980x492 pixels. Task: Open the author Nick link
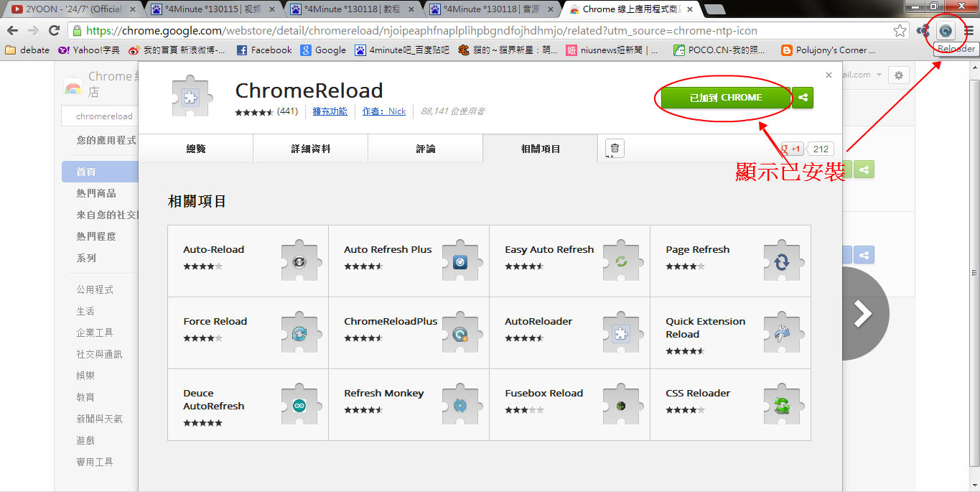point(384,111)
